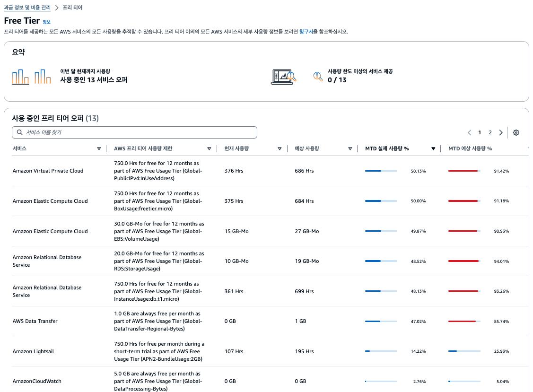This screenshot has height=392, width=533.
Task: Click the 686 Hrs forecast usage value
Action: pyautogui.click(x=304, y=171)
